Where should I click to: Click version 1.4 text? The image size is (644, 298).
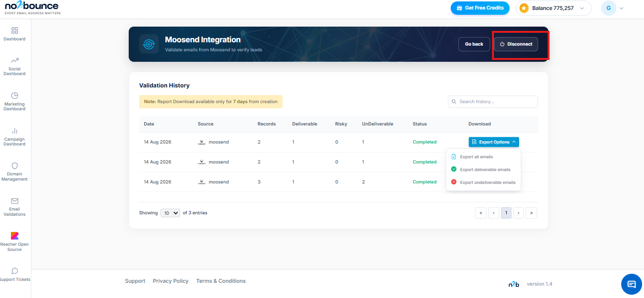pos(540,284)
